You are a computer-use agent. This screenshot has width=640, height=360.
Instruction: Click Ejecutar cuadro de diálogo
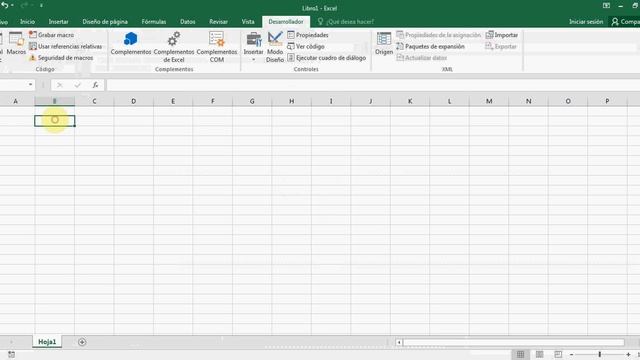tap(327, 58)
